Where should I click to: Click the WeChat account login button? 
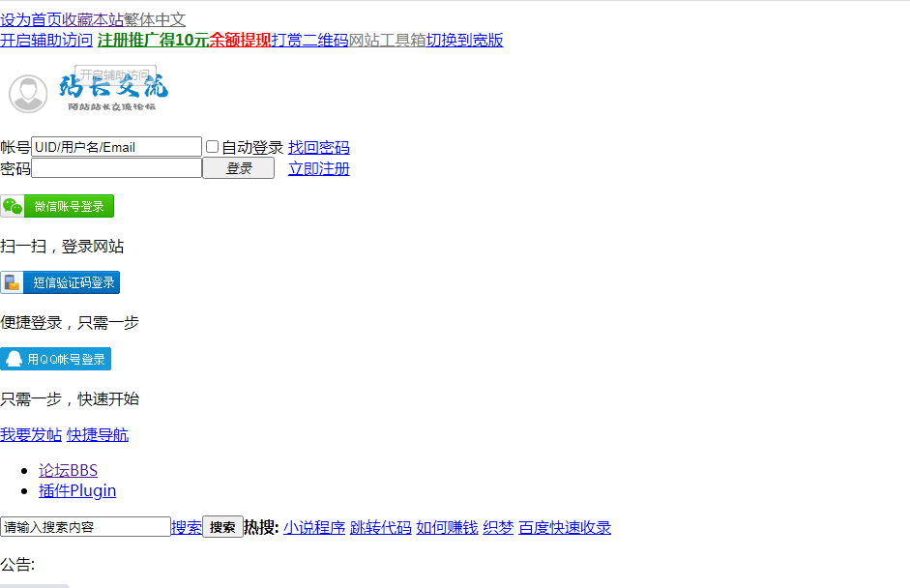(57, 206)
